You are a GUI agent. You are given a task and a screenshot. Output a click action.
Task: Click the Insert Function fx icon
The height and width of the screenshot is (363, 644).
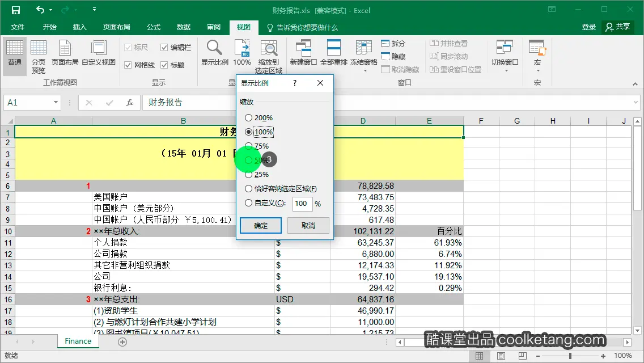tap(130, 102)
